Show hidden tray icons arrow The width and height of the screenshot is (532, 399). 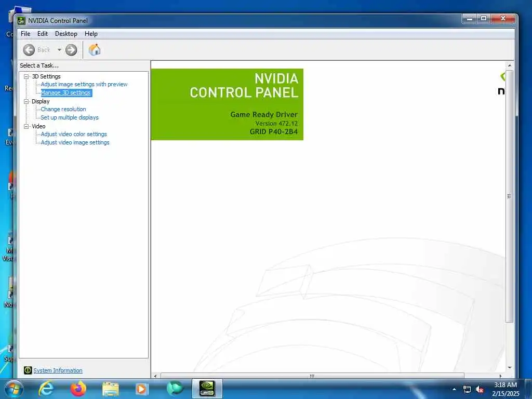point(454,389)
